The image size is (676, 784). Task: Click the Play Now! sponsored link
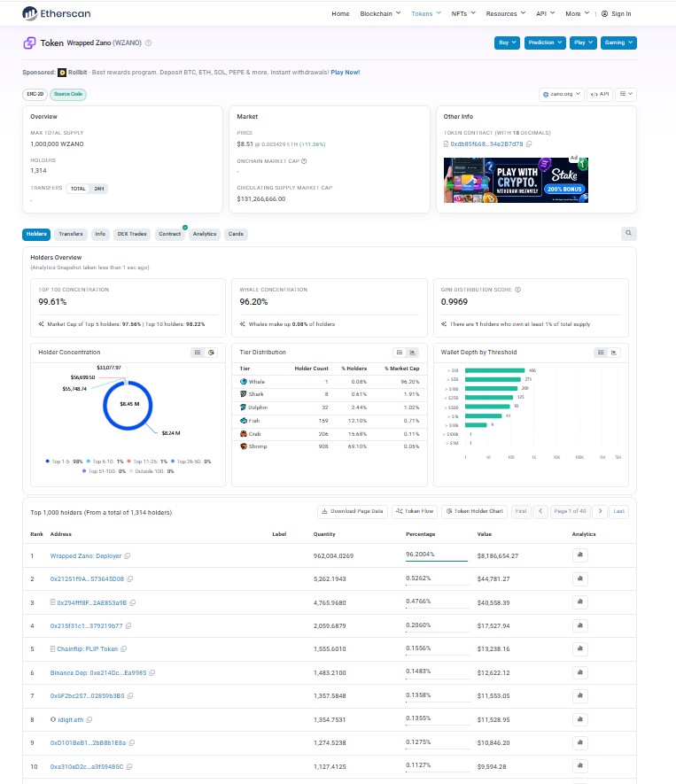tap(345, 73)
